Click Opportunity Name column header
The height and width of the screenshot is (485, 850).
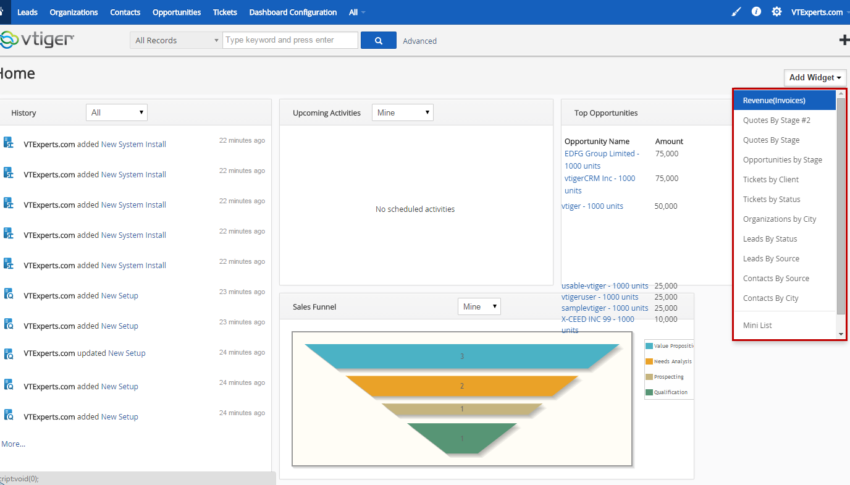(x=597, y=141)
